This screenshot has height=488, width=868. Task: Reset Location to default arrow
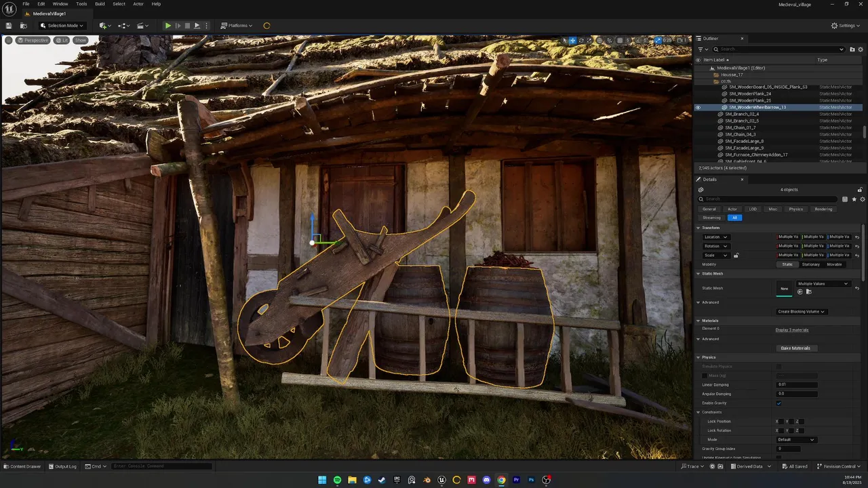tap(857, 237)
